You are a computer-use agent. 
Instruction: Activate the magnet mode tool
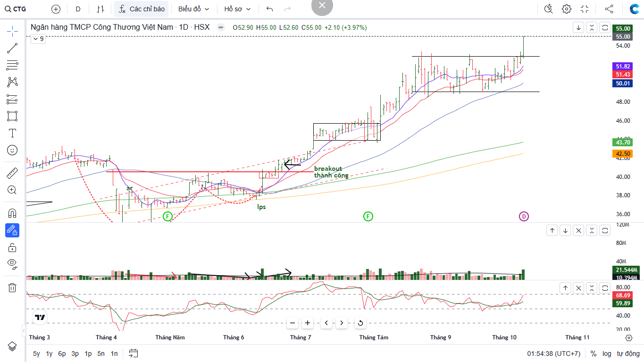12,213
